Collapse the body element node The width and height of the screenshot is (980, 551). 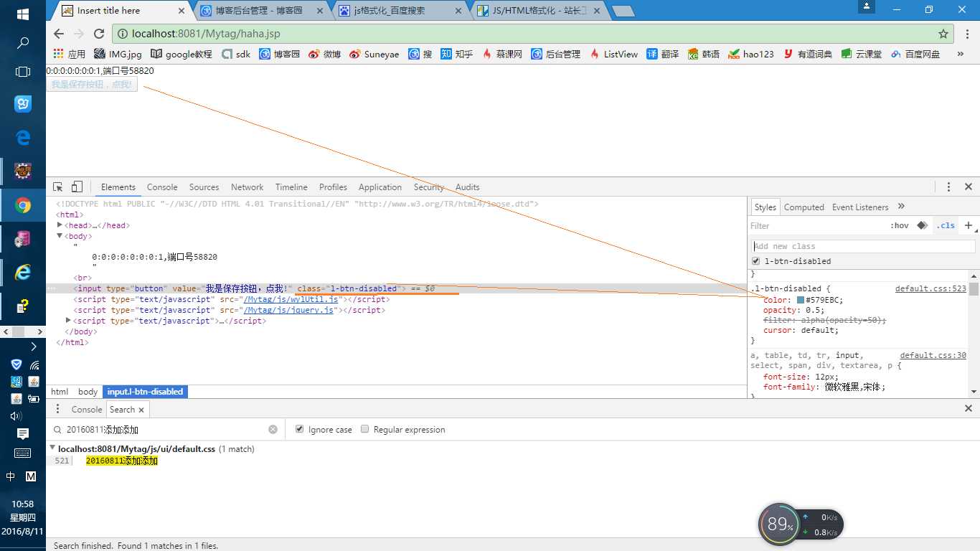(x=60, y=236)
